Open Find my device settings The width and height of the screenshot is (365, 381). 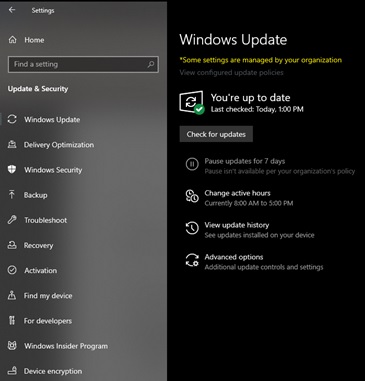tap(48, 296)
